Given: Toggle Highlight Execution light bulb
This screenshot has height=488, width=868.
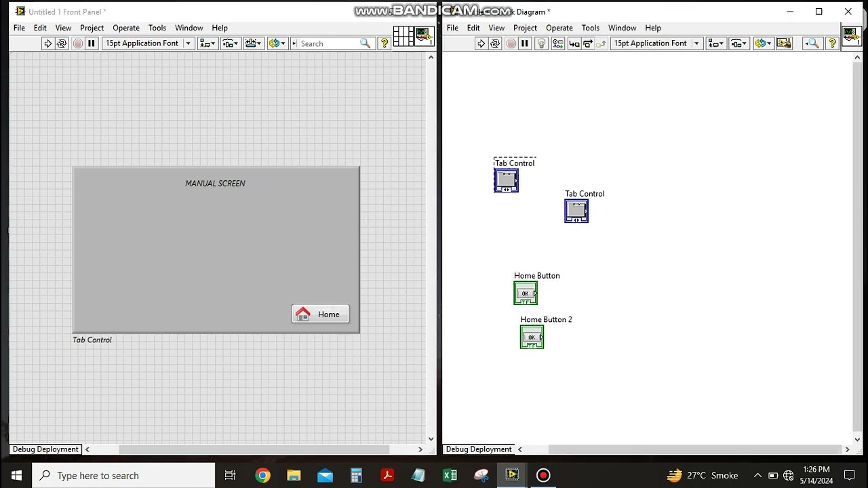Looking at the screenshot, I should click(x=541, y=43).
